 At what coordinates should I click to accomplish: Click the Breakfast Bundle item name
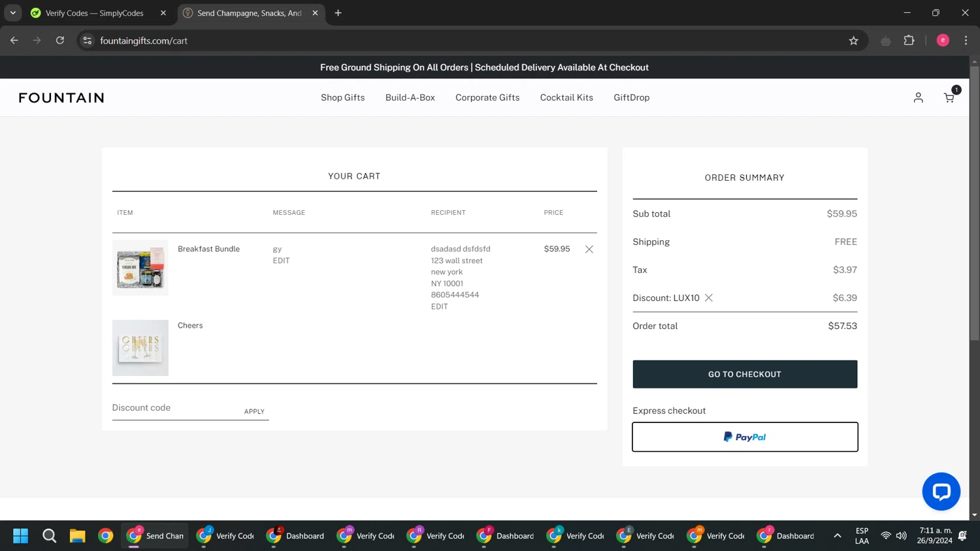point(208,249)
